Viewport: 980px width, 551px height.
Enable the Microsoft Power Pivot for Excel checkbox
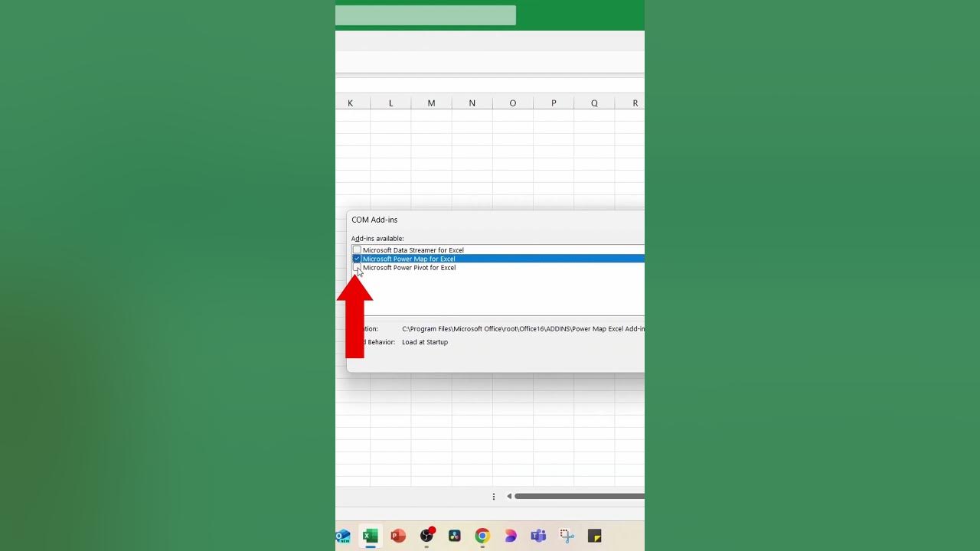[x=357, y=268]
